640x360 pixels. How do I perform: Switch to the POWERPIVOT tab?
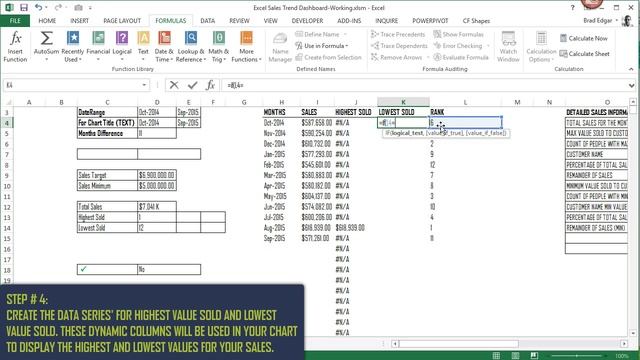point(430,20)
